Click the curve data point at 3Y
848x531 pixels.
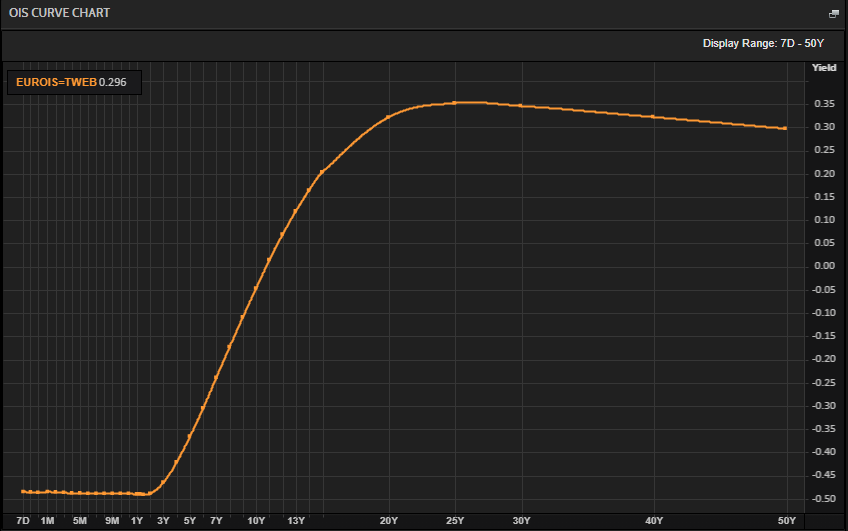click(x=163, y=483)
